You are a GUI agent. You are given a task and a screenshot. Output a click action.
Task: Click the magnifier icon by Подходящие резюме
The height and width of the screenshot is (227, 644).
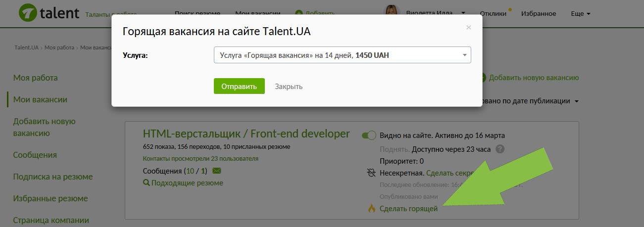click(146, 183)
